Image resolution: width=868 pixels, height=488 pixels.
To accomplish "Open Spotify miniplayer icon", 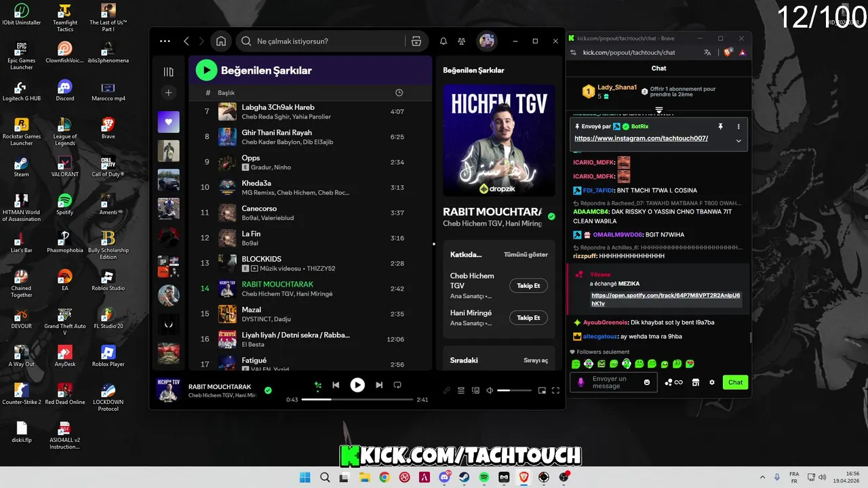I will (x=542, y=390).
